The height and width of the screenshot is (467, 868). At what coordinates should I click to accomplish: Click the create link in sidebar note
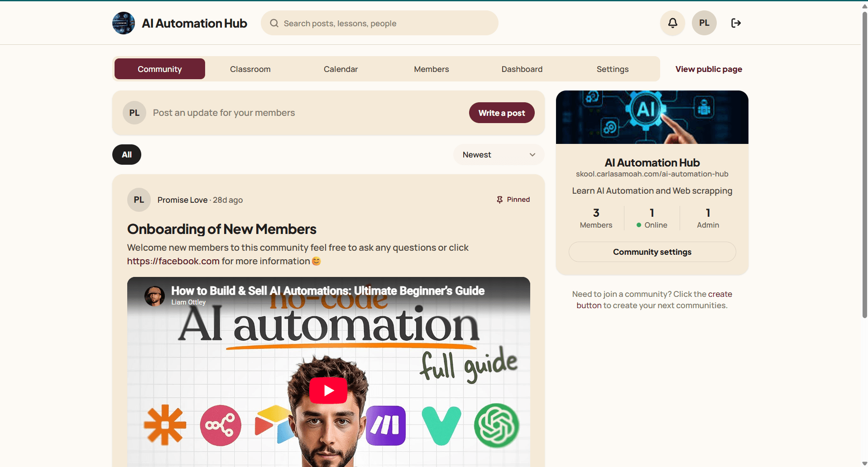pyautogui.click(x=720, y=294)
